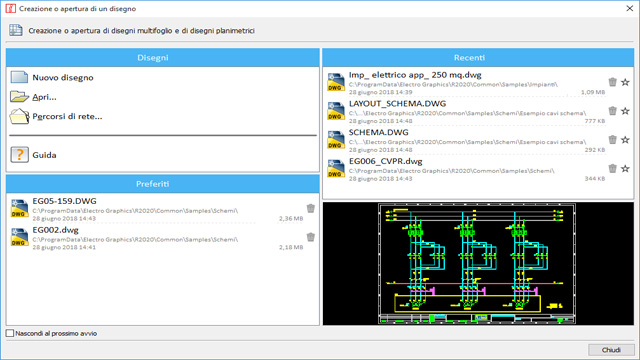
Task: Open the Guida help entry
Action: 44,155
